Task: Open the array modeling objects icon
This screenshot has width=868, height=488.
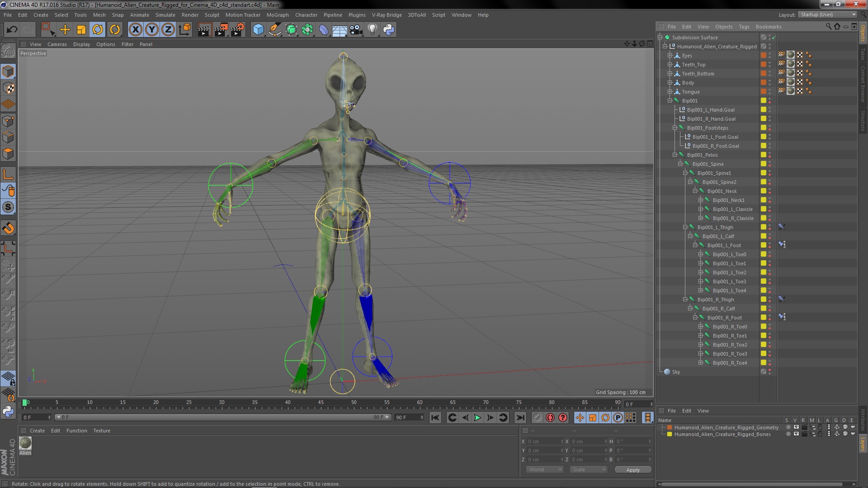Action: click(307, 30)
